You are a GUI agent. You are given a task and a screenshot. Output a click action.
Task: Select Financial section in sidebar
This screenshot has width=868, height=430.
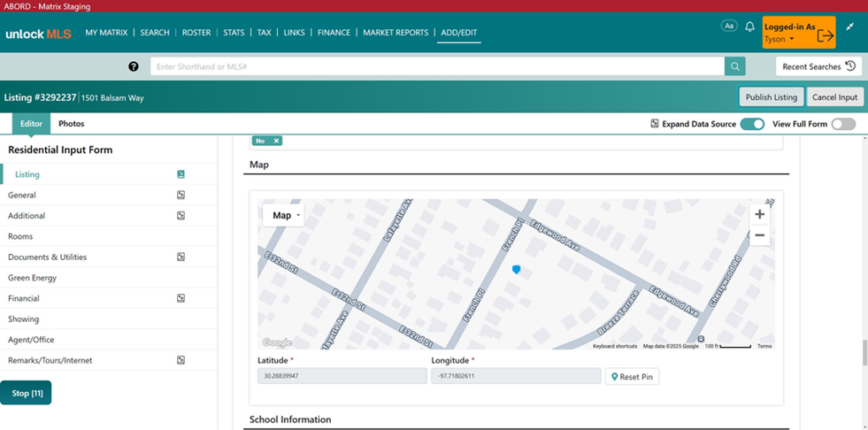tap(109, 298)
